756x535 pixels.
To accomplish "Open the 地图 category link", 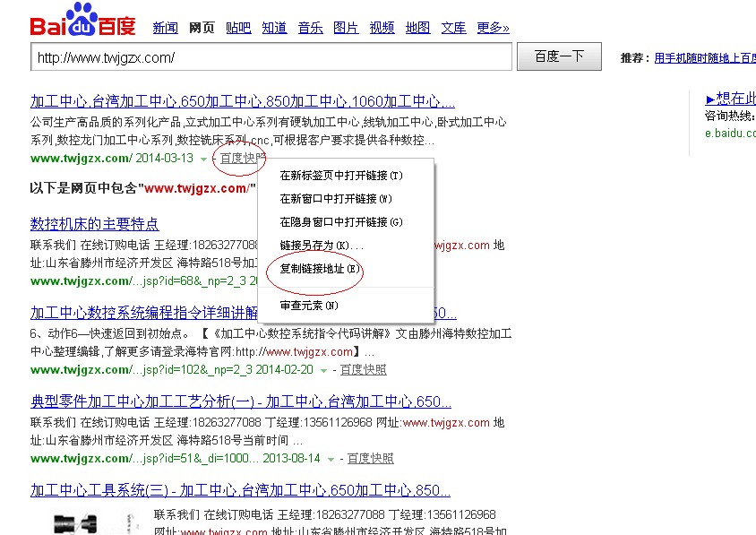I will click(x=417, y=28).
